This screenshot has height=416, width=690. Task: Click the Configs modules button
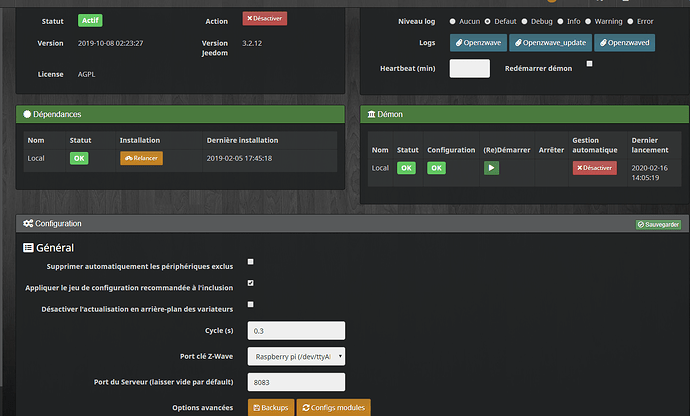point(334,408)
